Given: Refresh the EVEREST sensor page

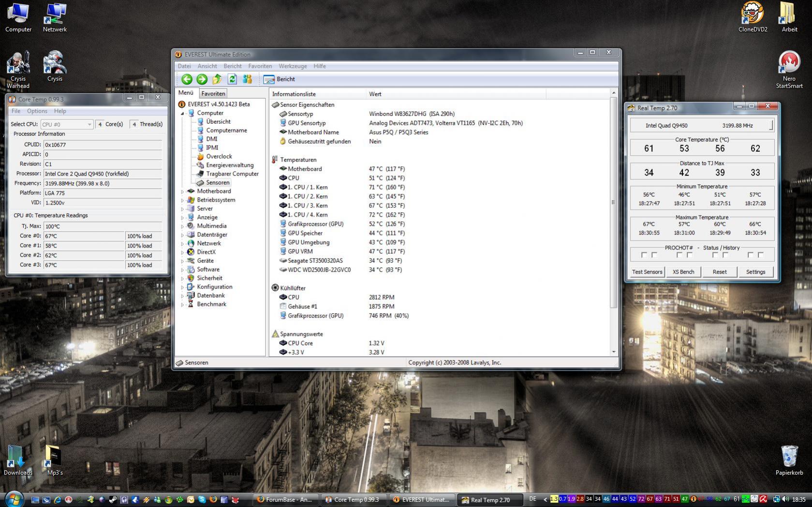Looking at the screenshot, I should [x=232, y=79].
